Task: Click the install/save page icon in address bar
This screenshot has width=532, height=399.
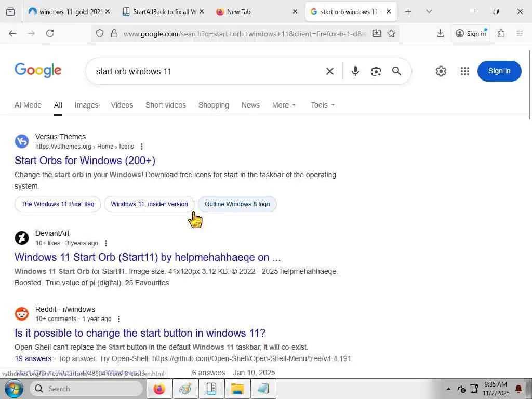Action: (x=377, y=33)
